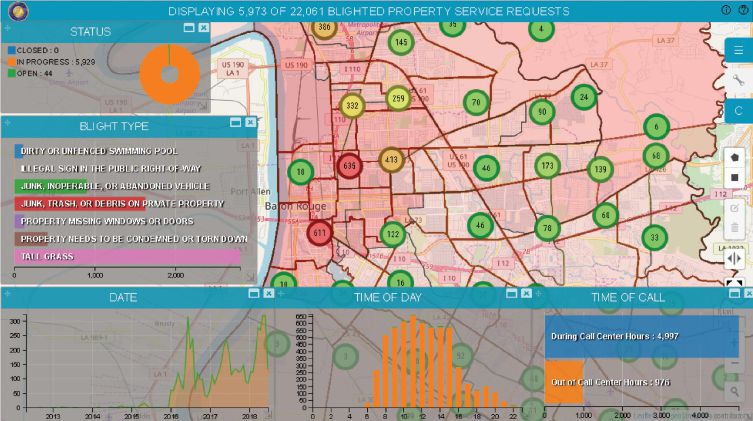The height and width of the screenshot is (421, 753).
Task: Open the info icon in header
Action: 726,10
